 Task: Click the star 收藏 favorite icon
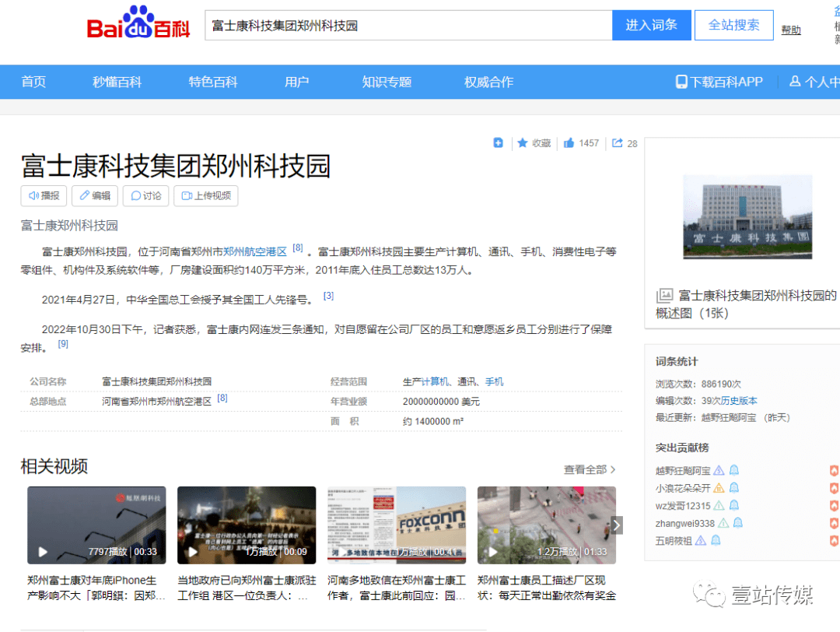point(523,143)
